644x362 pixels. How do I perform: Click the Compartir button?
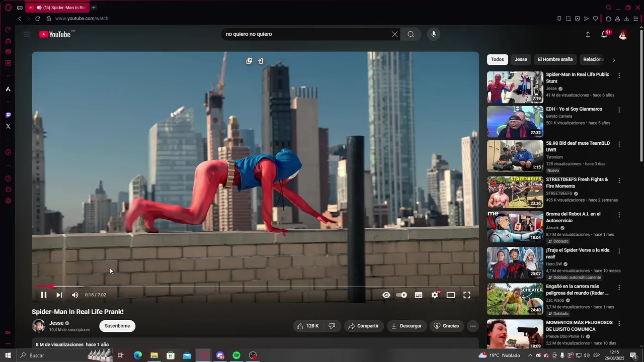click(x=363, y=326)
